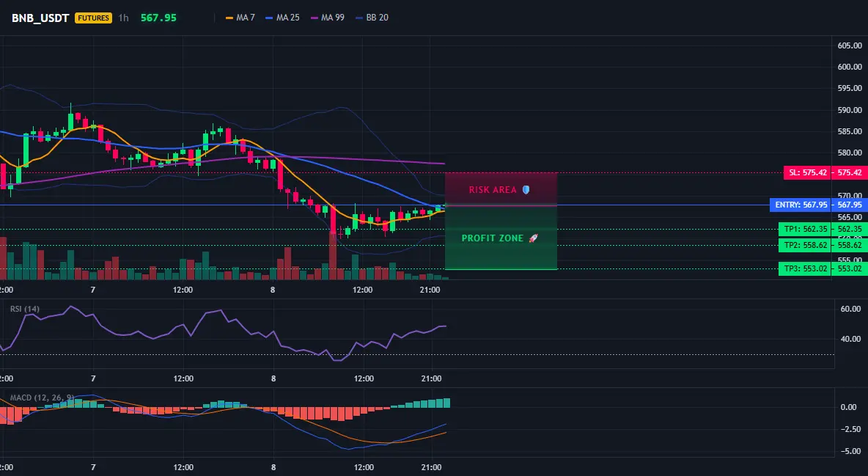Click the -2.50 MACD axis value
Screen dimensions: 868x476
point(850,429)
